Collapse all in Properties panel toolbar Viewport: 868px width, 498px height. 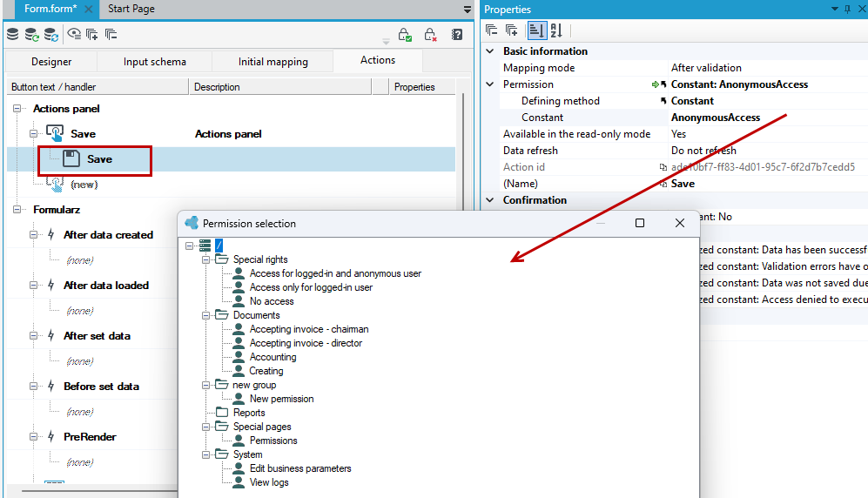click(x=492, y=30)
